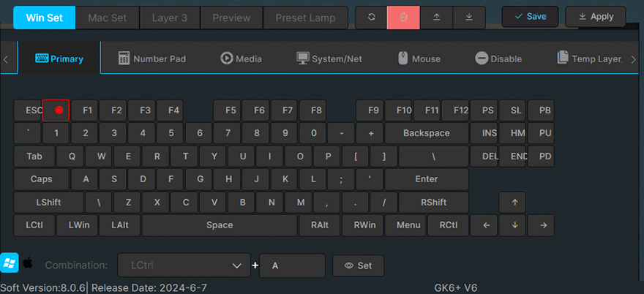Select the INS key
The height and width of the screenshot is (294, 644).
[484, 133]
